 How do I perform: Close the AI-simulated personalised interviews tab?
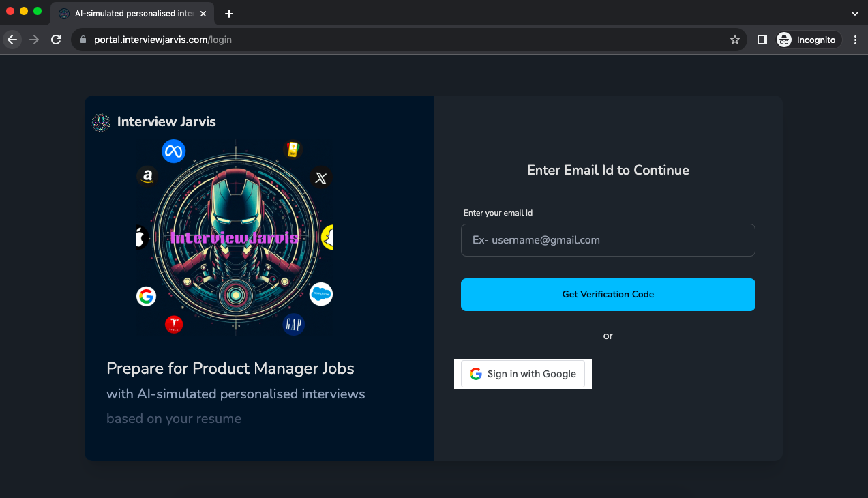point(203,14)
